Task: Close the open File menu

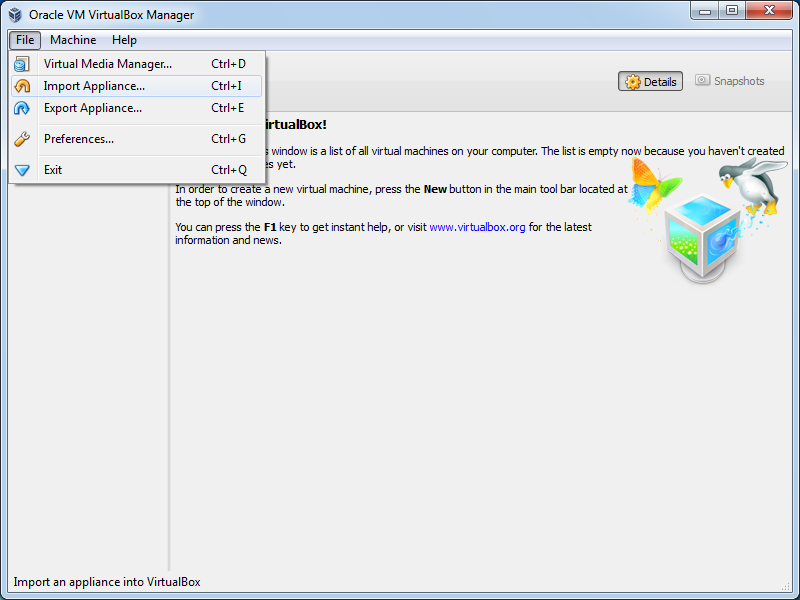Action: (x=25, y=40)
